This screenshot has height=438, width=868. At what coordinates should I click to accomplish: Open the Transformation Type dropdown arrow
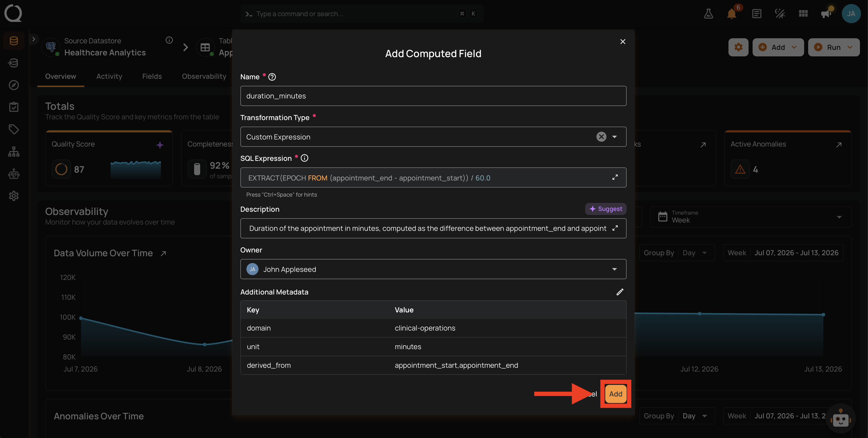click(615, 137)
